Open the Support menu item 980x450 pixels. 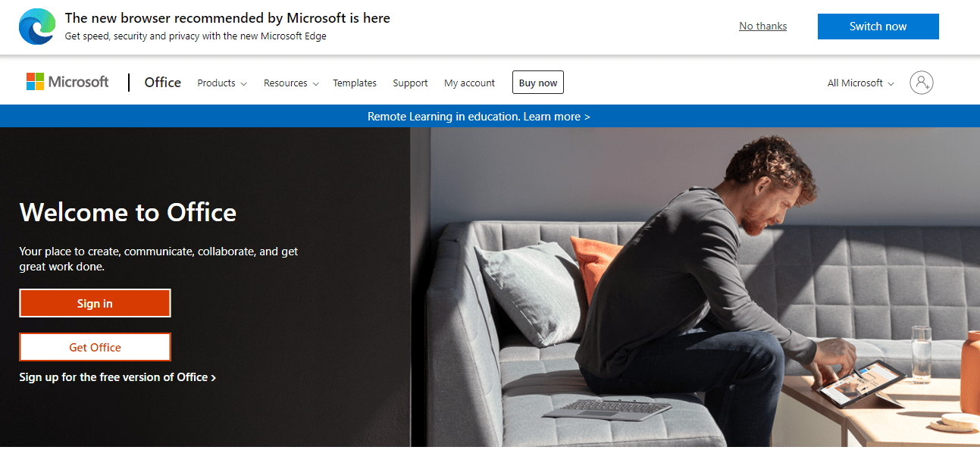pyautogui.click(x=410, y=83)
